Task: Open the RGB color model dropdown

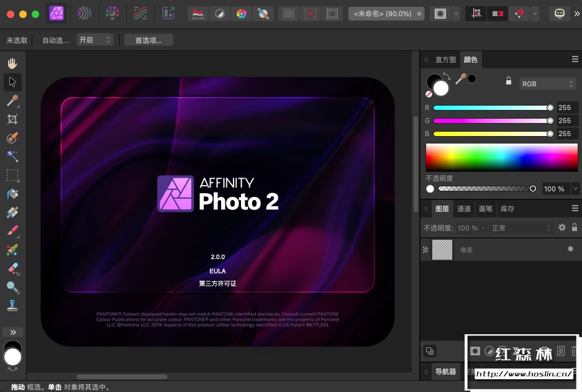Action: [547, 84]
